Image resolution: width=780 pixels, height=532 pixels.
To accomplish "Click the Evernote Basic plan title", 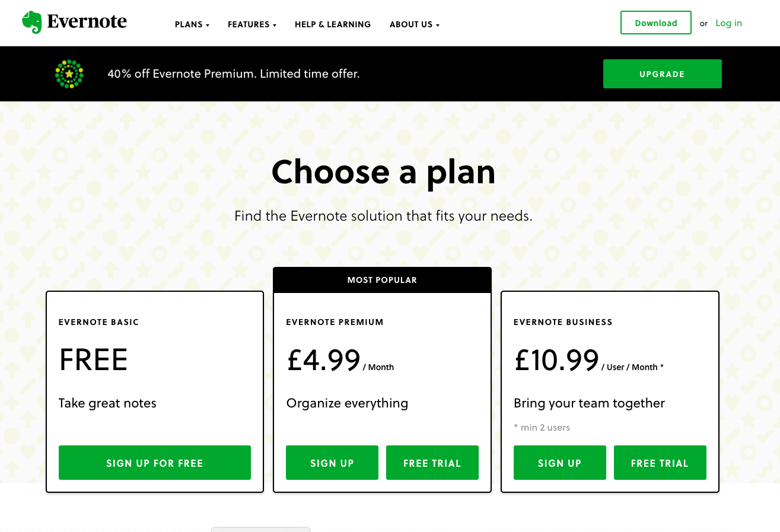I will [x=98, y=322].
